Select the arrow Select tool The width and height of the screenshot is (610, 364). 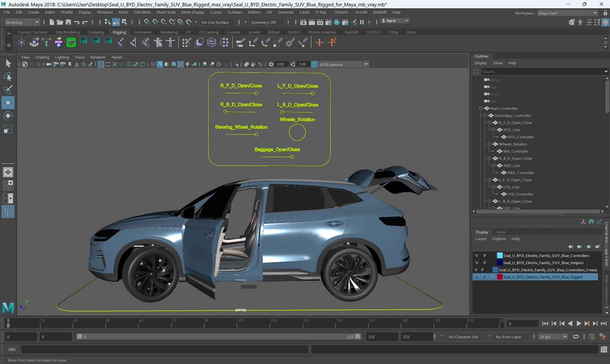(x=8, y=63)
